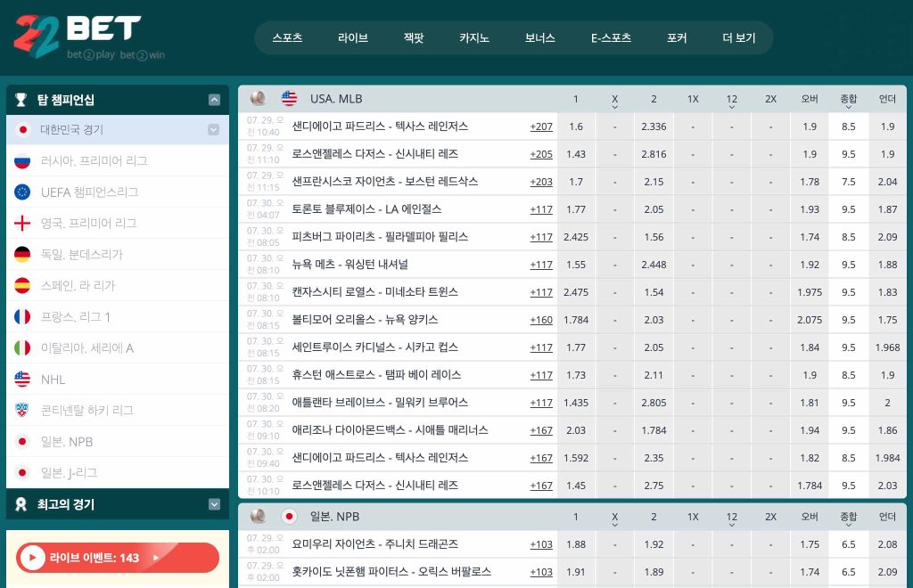Click the Germany flag icon beside 독일. 분데스리가
Image resolution: width=913 pixels, height=588 pixels.
[22, 255]
